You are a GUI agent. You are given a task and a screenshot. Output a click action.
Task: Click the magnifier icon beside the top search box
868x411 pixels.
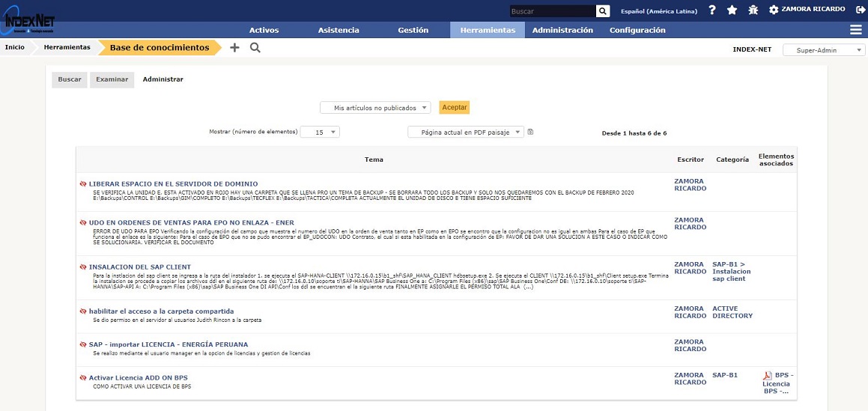pos(603,11)
